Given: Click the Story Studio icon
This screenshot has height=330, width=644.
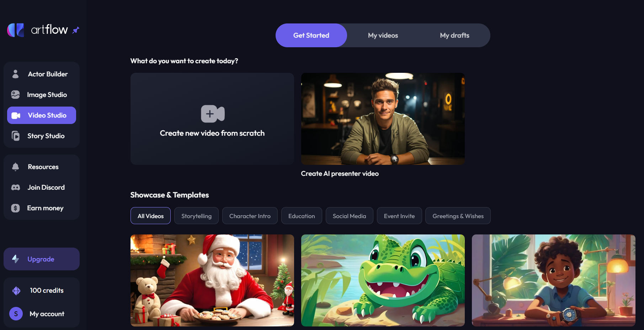Looking at the screenshot, I should click(16, 136).
